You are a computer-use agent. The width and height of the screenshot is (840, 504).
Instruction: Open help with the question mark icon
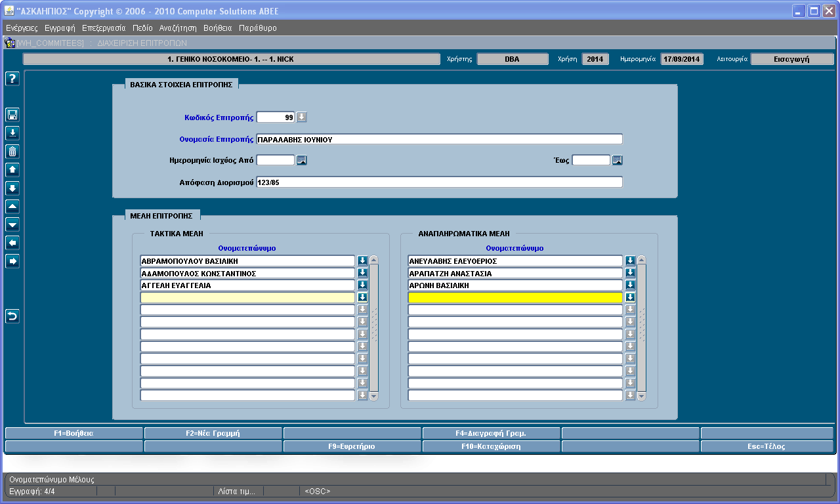tap(12, 78)
